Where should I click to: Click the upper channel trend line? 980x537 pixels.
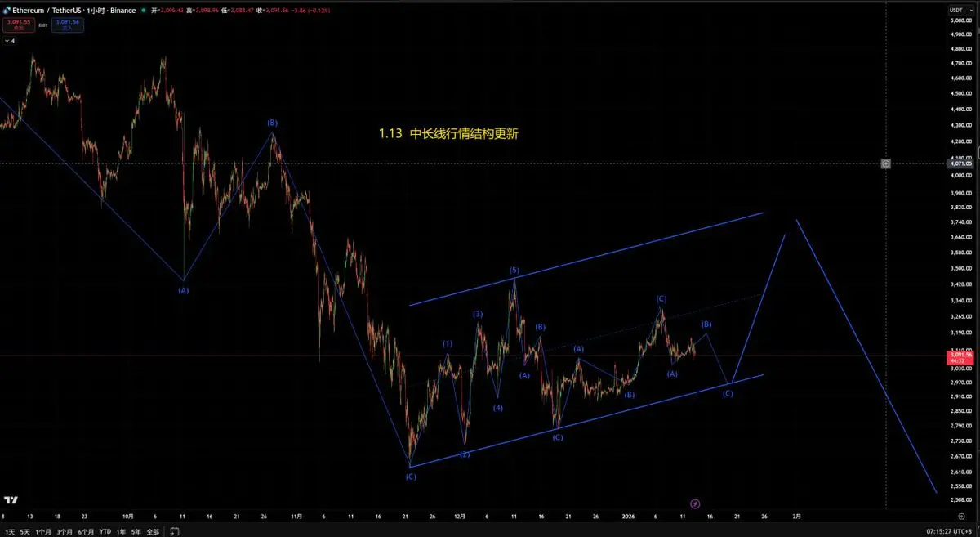(586, 259)
